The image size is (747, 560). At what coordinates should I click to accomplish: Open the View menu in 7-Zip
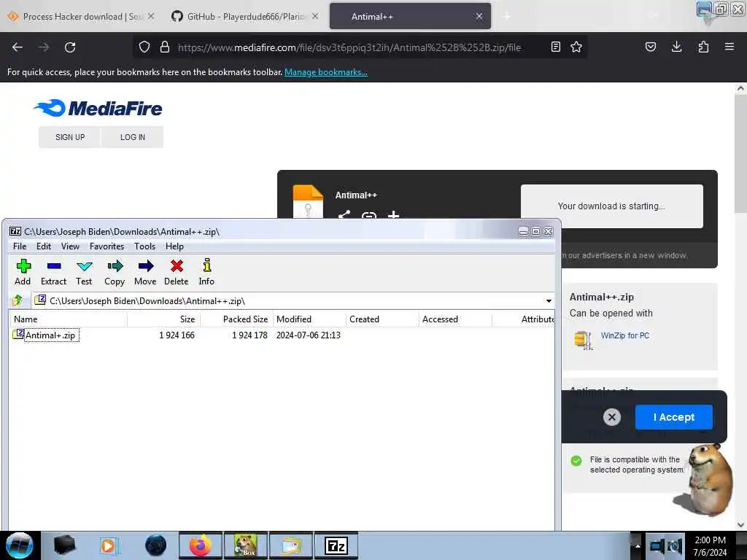70,246
